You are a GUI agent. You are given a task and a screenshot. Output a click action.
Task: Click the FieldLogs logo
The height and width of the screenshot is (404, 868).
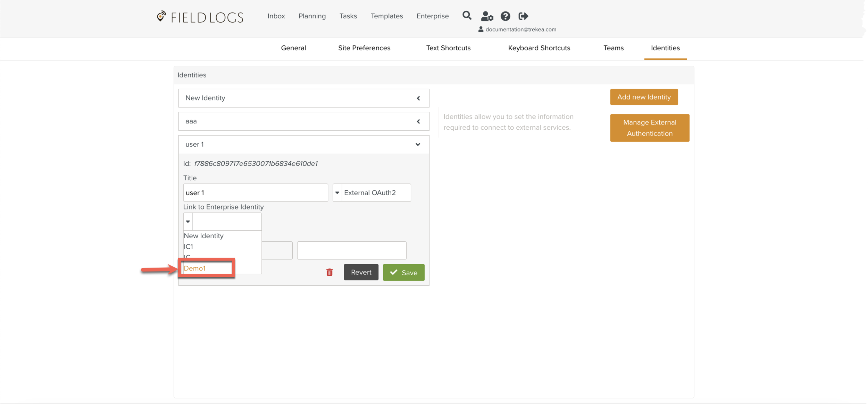200,17
